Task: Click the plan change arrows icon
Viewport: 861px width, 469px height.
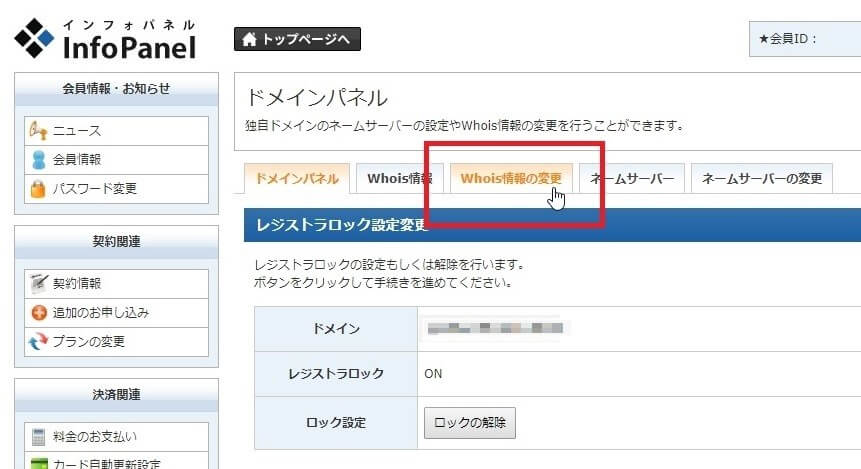Action: pyautogui.click(x=38, y=341)
